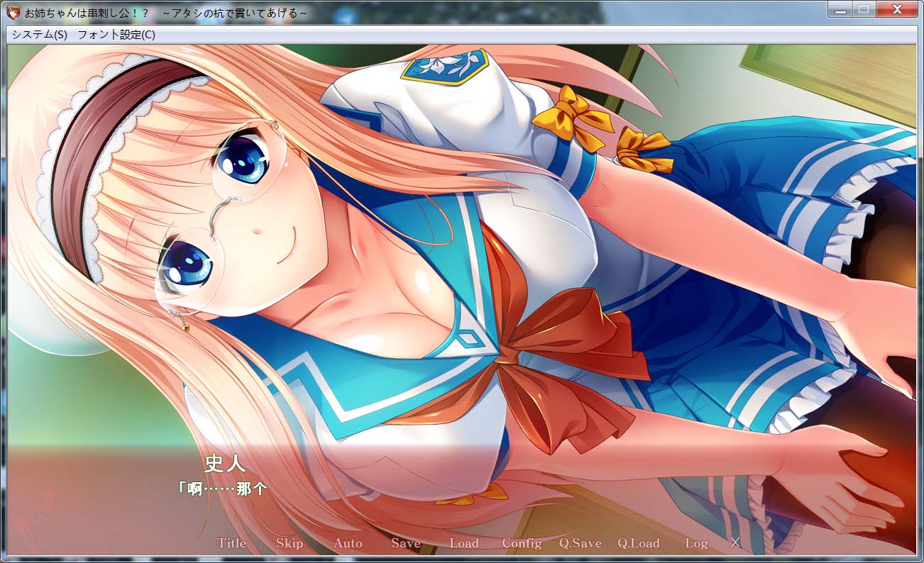The image size is (924, 563).
Task: Open the Load menu
Action: coord(464,543)
